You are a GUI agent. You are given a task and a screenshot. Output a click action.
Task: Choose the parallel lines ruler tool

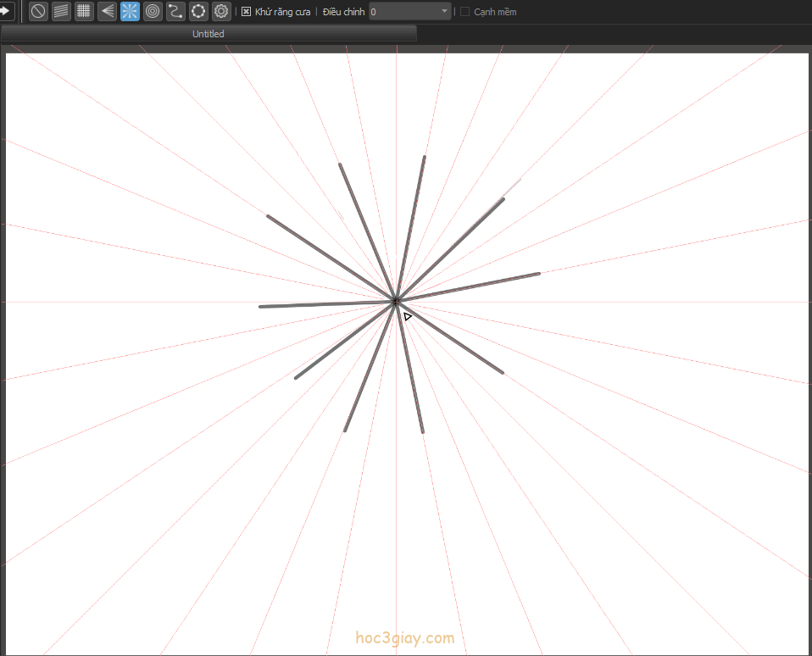[61, 11]
